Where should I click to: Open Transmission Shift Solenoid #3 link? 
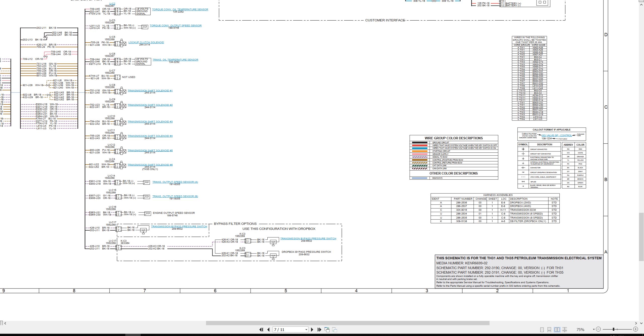[150, 122]
